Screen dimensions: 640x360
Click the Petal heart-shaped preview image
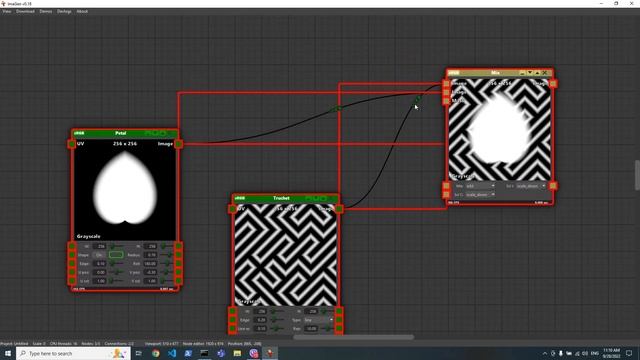pos(125,190)
